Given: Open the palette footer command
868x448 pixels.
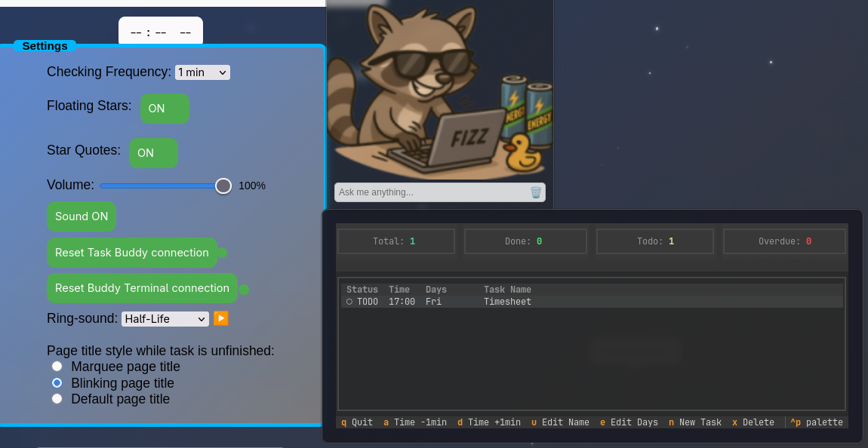Looking at the screenshot, I should tap(816, 422).
